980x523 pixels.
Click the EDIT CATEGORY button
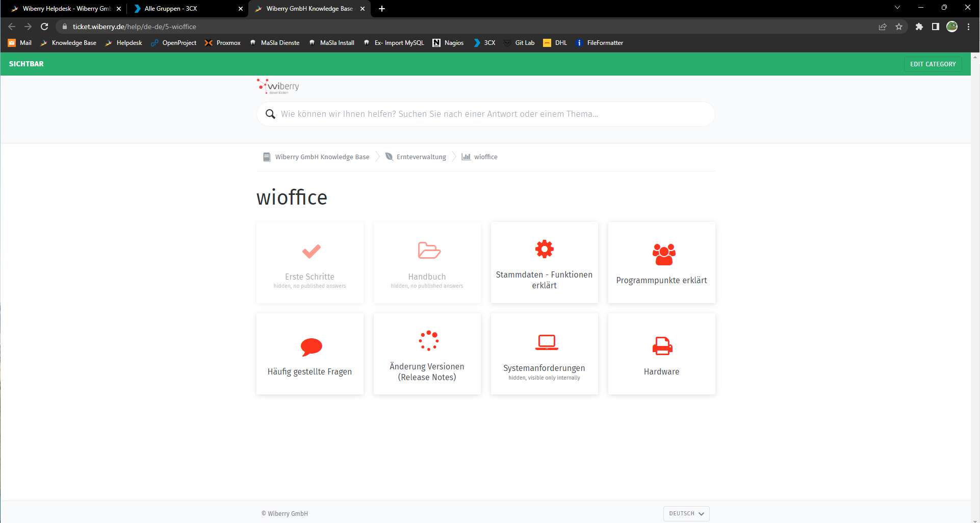click(933, 64)
